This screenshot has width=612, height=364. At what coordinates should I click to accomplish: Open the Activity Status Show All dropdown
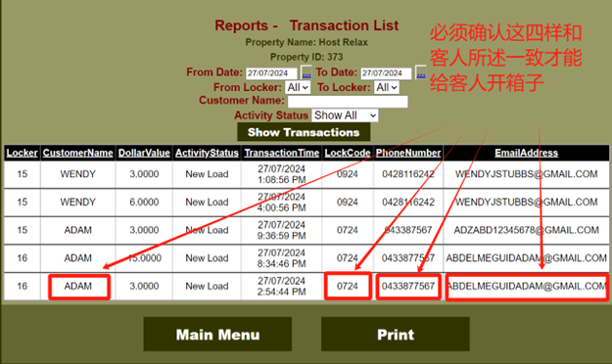point(345,115)
